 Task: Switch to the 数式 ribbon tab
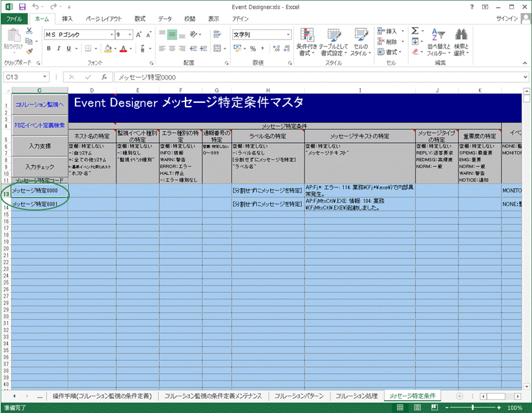tap(140, 19)
